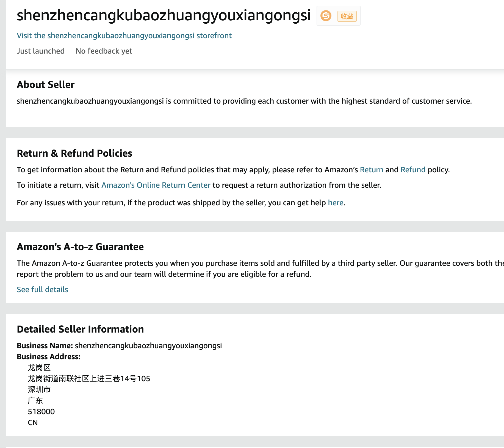Visit the shenzhencangkubaozhuangyouxiangongsi storefront link

point(124,36)
